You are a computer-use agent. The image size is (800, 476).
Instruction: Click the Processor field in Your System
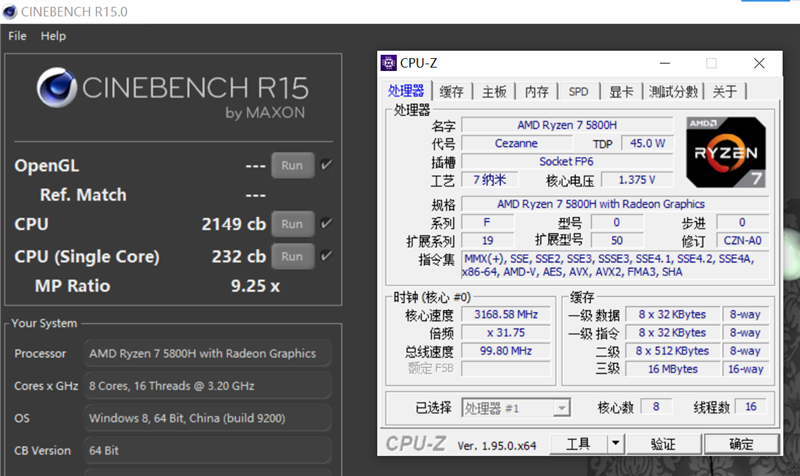pos(207,353)
